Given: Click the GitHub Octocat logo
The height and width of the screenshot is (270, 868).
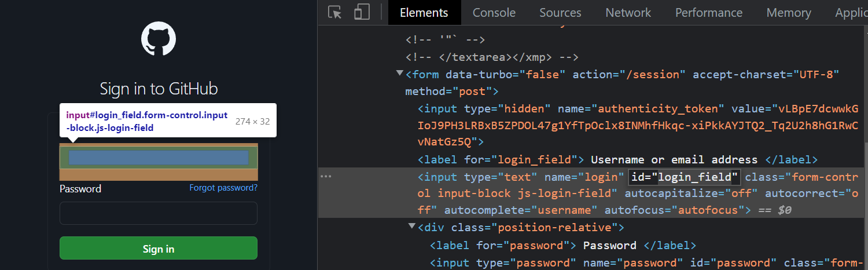Looking at the screenshot, I should [x=159, y=39].
